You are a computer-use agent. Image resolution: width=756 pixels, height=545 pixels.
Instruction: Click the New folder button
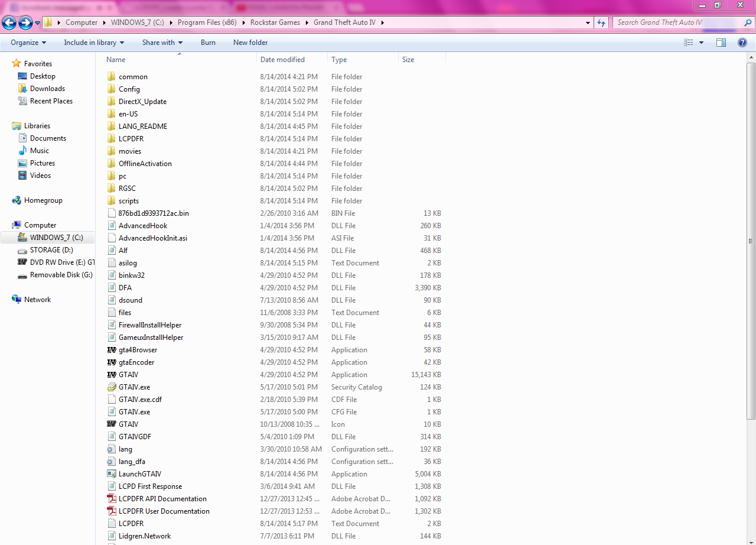[250, 43]
